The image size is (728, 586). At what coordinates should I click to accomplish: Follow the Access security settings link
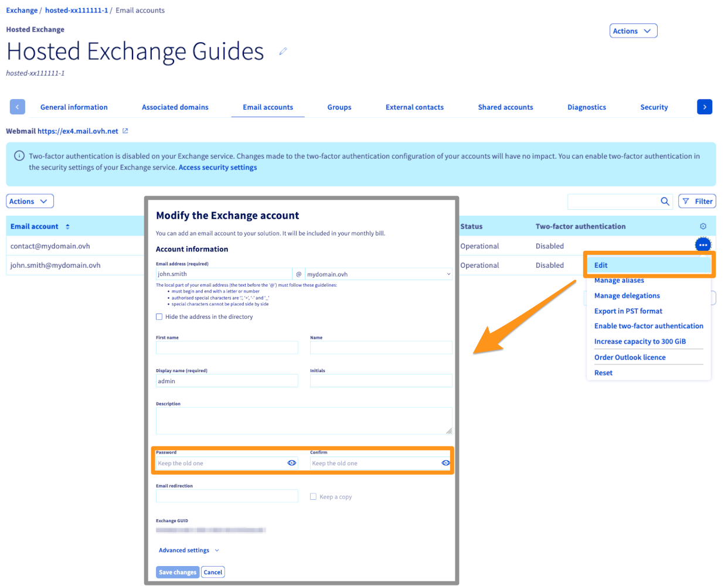(x=217, y=168)
